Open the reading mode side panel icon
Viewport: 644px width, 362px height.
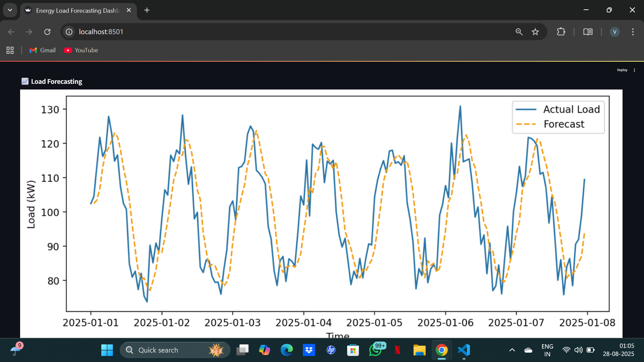point(588,32)
